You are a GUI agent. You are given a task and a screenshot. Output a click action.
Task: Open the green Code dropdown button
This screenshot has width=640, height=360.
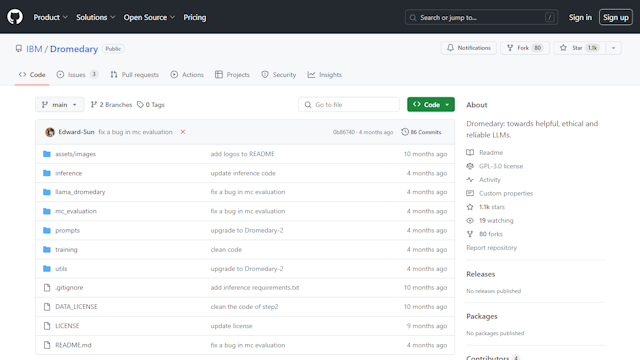pyautogui.click(x=431, y=104)
